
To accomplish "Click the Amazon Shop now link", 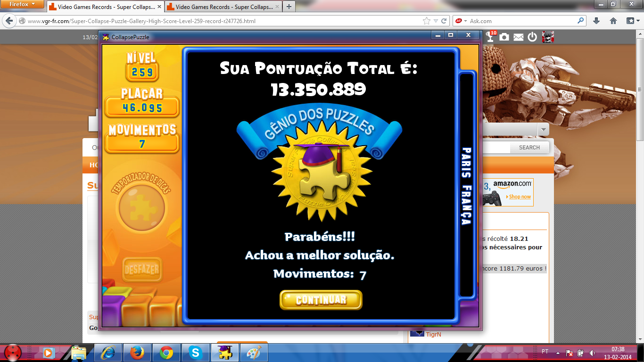I will [x=520, y=197].
